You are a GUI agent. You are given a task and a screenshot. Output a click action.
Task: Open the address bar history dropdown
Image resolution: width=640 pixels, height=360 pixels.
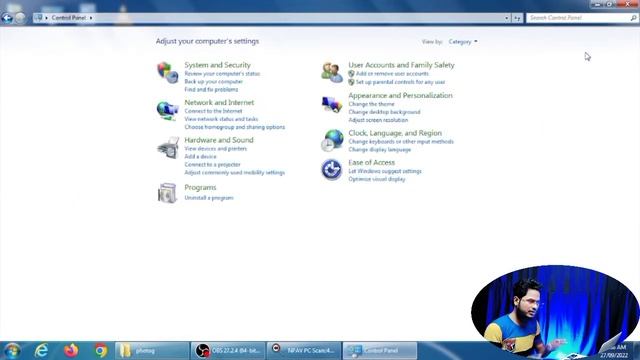(x=507, y=18)
